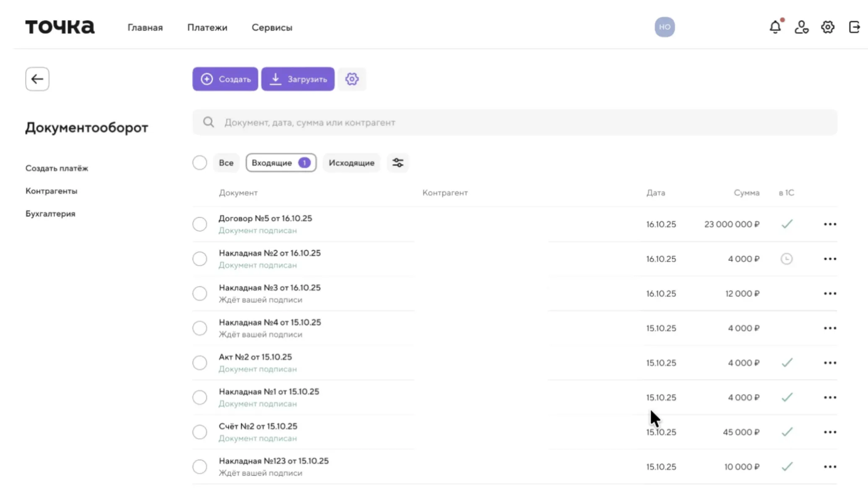The width and height of the screenshot is (868, 489).
Task: Switch to the Исходящие tab
Action: [351, 163]
